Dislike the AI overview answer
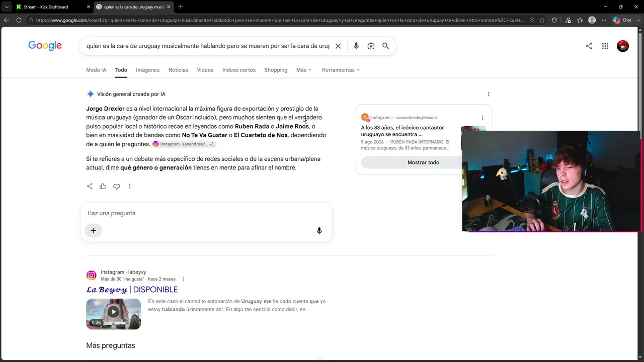Viewport: 644px width, 362px height. pos(116,186)
